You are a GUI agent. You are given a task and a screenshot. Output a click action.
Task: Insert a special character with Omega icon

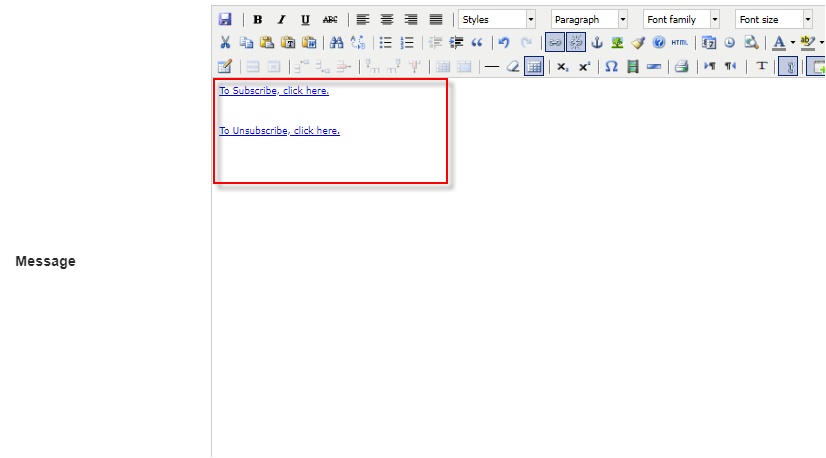click(x=610, y=67)
